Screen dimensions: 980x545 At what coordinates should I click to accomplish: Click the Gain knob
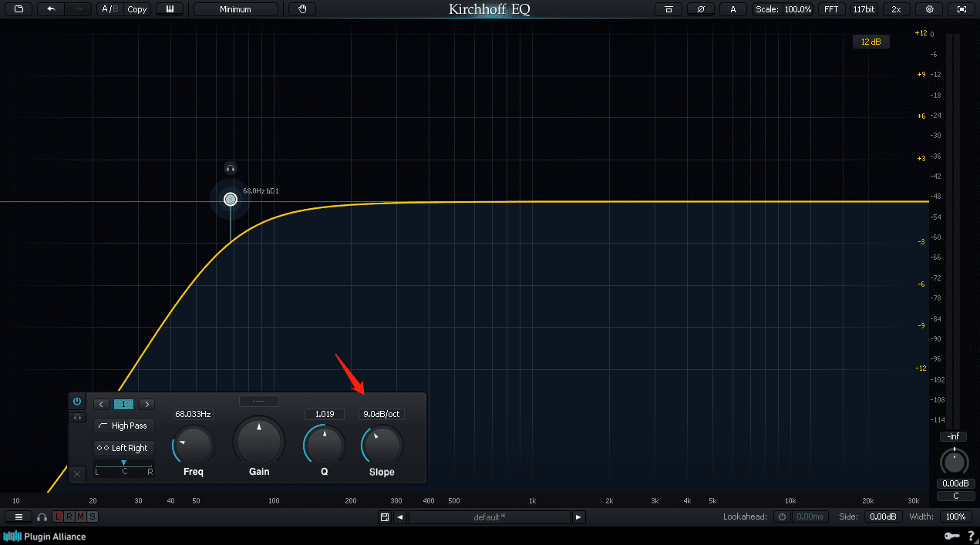(259, 441)
